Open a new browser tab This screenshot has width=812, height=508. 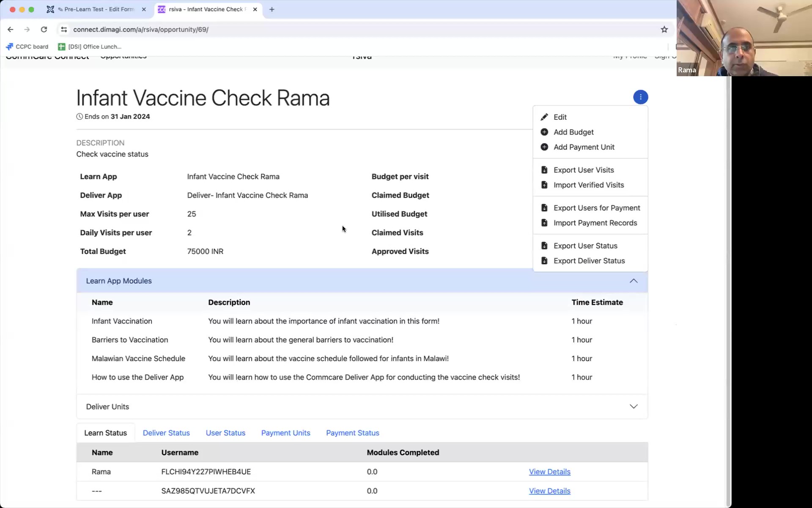(x=272, y=9)
